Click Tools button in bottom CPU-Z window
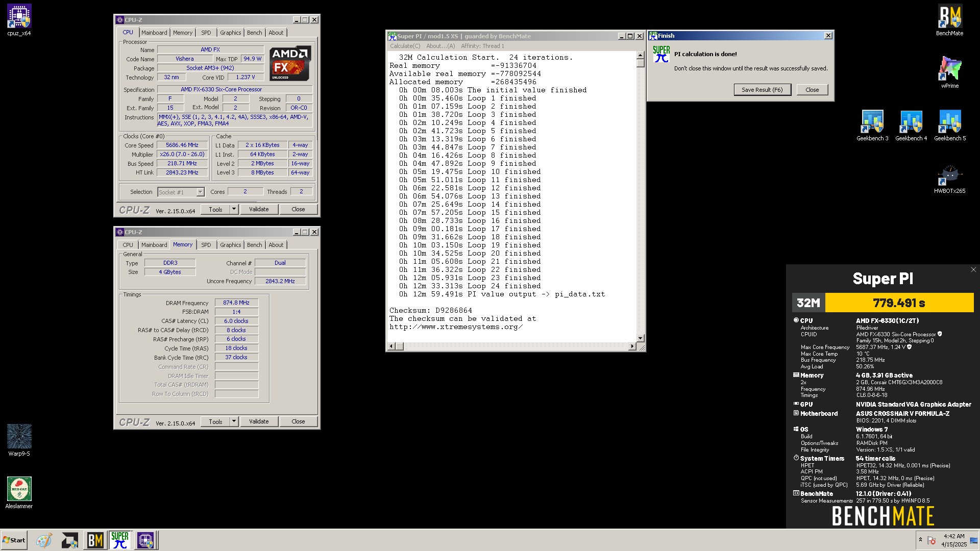The width and height of the screenshot is (980, 551). click(x=215, y=422)
